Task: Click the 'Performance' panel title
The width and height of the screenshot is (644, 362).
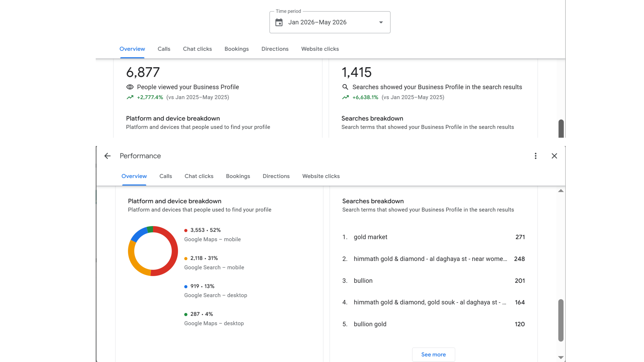Action: 140,156
